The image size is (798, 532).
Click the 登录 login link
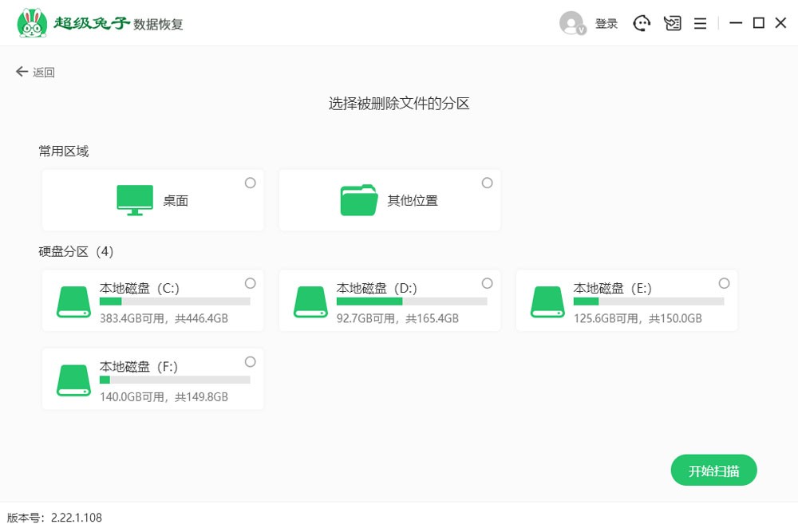(x=606, y=24)
